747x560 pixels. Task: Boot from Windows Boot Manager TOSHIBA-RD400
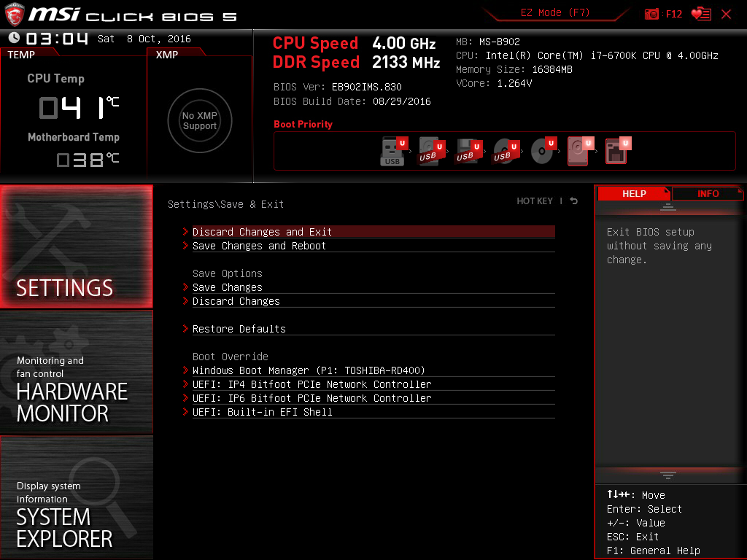pos(373,370)
